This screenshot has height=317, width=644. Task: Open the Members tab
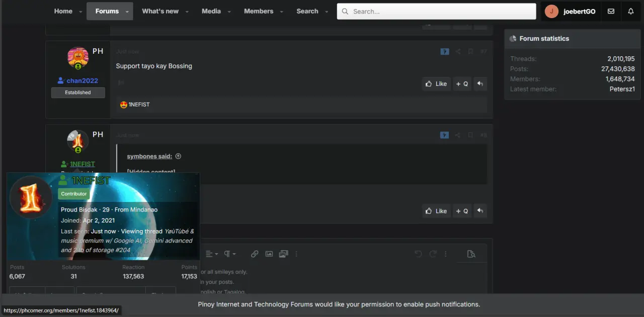click(259, 11)
